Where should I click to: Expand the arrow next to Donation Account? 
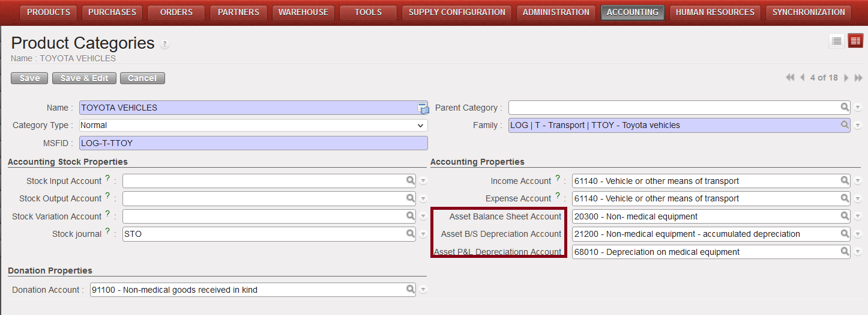pyautogui.click(x=423, y=290)
